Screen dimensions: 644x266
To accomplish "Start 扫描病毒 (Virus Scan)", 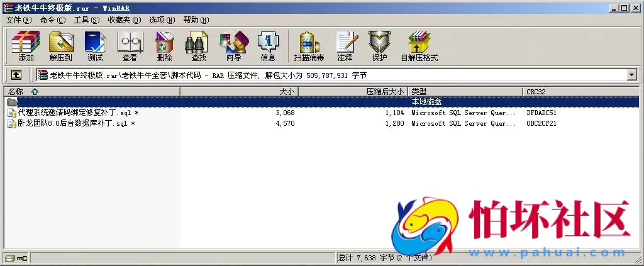I will (309, 46).
